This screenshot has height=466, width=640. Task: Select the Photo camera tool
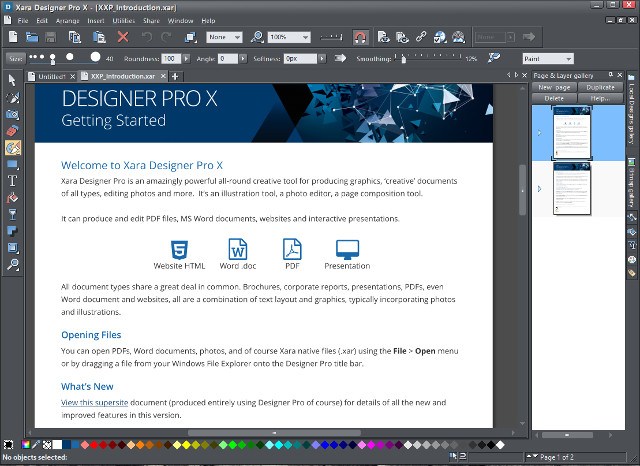(x=13, y=114)
